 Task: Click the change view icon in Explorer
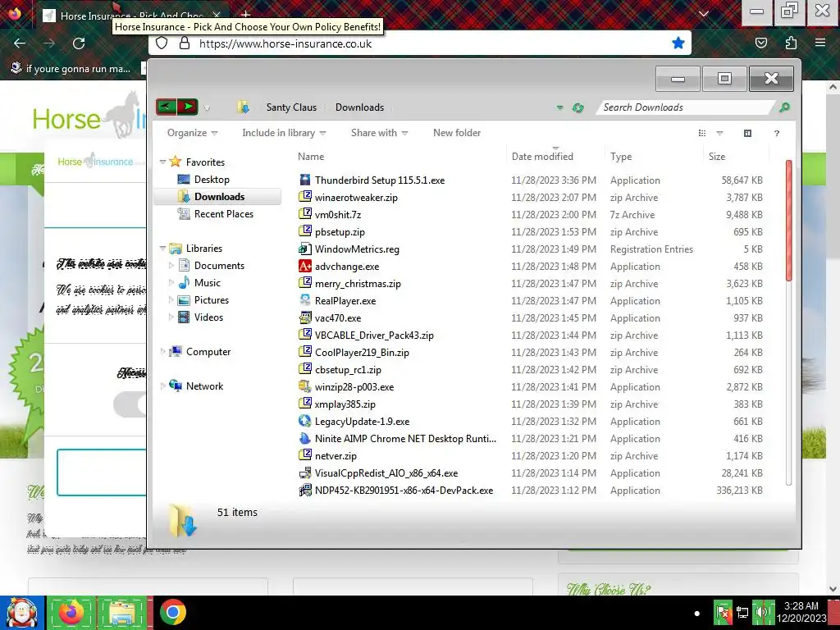click(702, 133)
